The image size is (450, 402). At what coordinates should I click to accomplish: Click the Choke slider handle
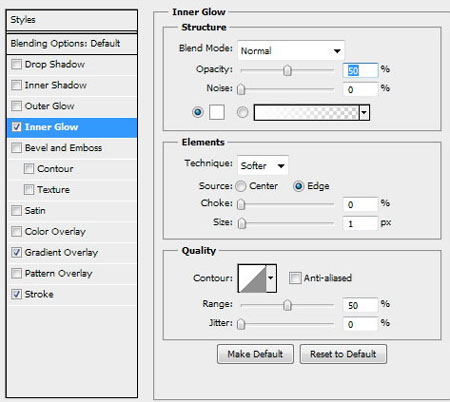(241, 204)
